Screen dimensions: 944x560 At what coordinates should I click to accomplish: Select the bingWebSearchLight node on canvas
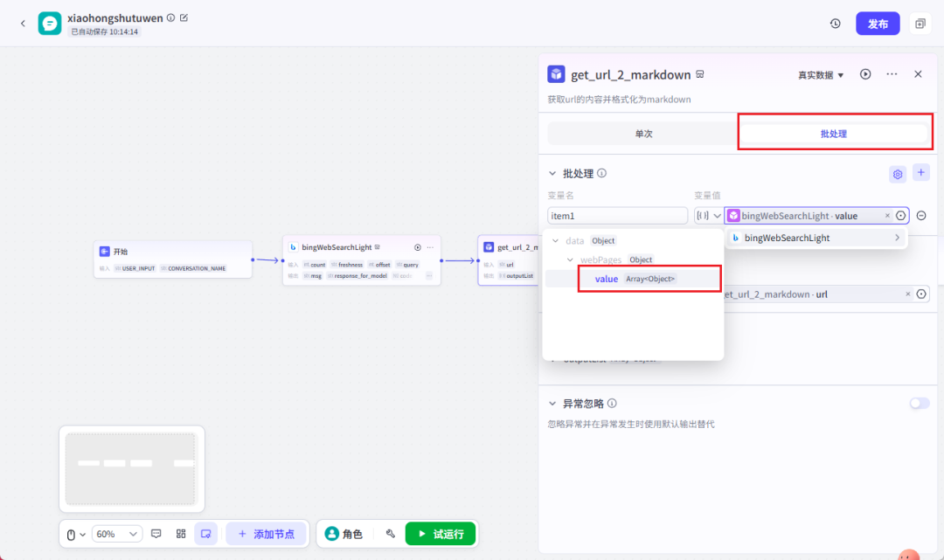pyautogui.click(x=361, y=259)
